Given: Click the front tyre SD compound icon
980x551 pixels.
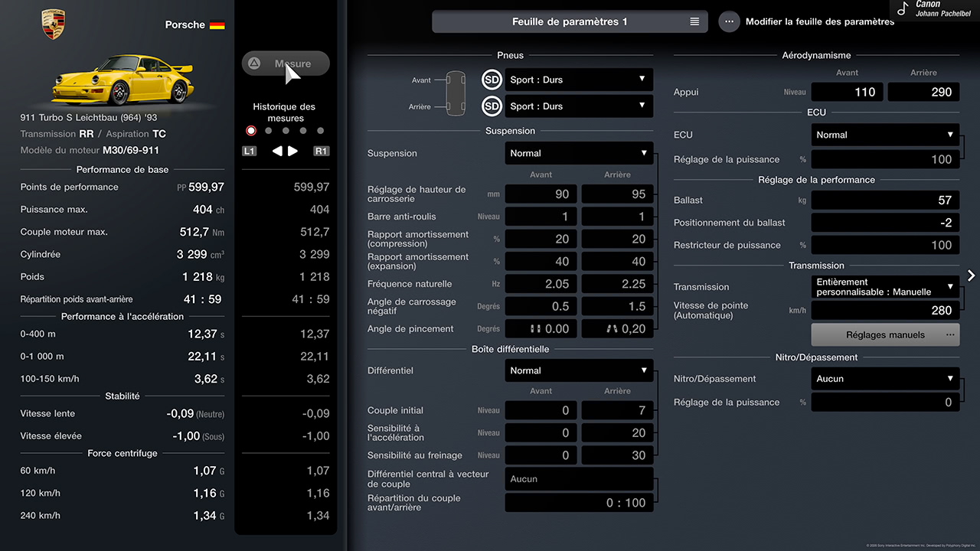Looking at the screenshot, I should (492, 80).
